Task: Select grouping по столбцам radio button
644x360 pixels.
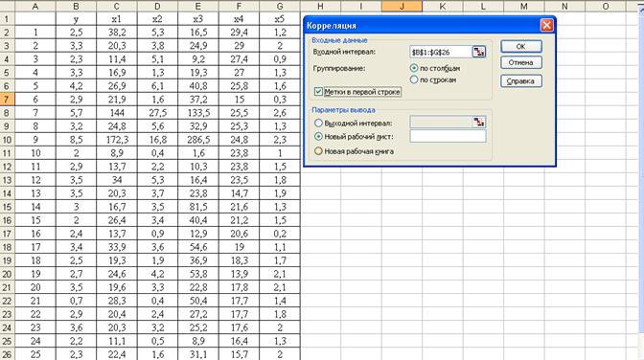Action: 414,68
